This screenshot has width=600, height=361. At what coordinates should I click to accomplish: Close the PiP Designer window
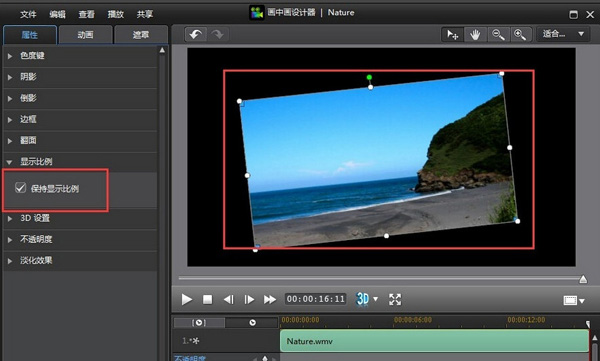pyautogui.click(x=590, y=15)
